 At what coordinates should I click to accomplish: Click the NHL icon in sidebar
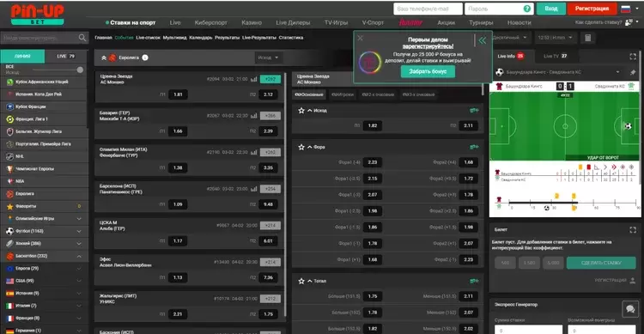click(x=9, y=156)
